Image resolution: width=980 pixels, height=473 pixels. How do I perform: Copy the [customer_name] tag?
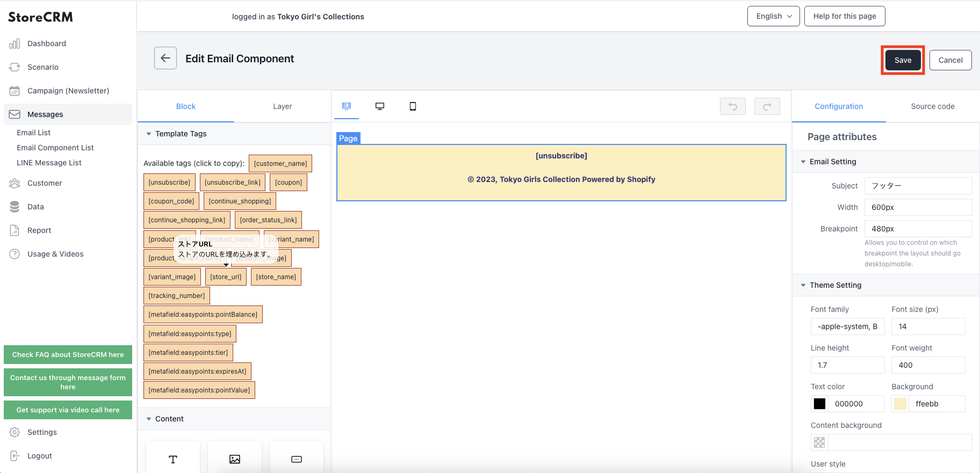click(x=280, y=164)
